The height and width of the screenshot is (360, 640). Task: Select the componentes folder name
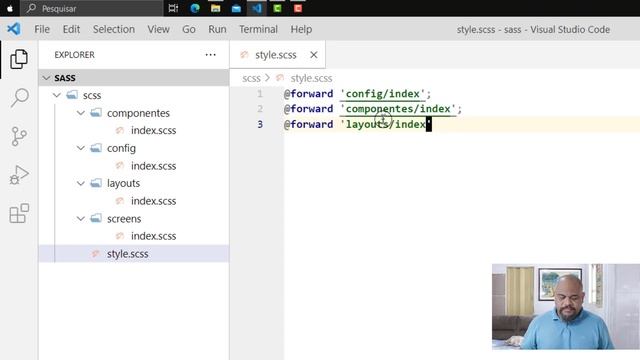138,113
